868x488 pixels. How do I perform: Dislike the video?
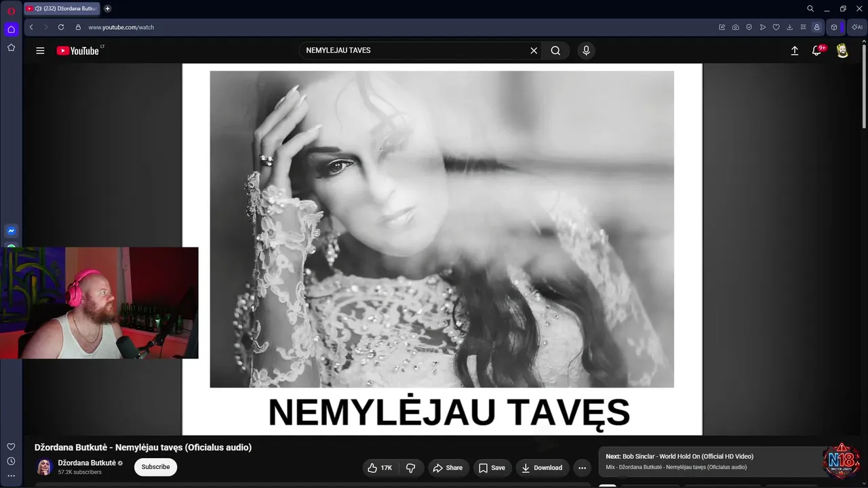tap(411, 468)
